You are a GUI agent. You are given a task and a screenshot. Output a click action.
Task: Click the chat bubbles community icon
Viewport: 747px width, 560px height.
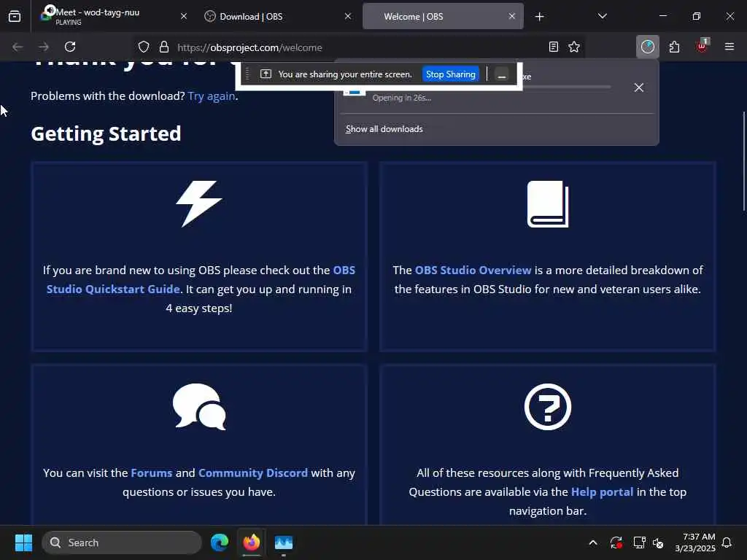(199, 407)
